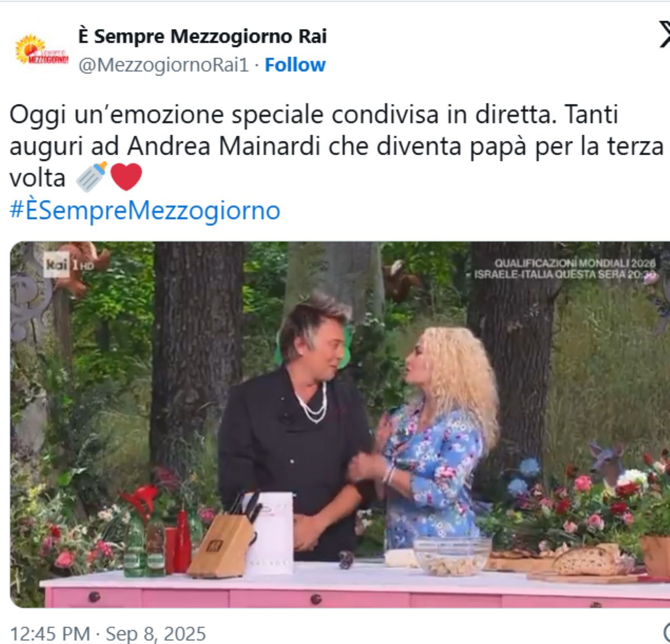The height and width of the screenshot is (644, 670).
Task: Open the @MezzogiornoRai1 handle link
Action: pos(163,65)
